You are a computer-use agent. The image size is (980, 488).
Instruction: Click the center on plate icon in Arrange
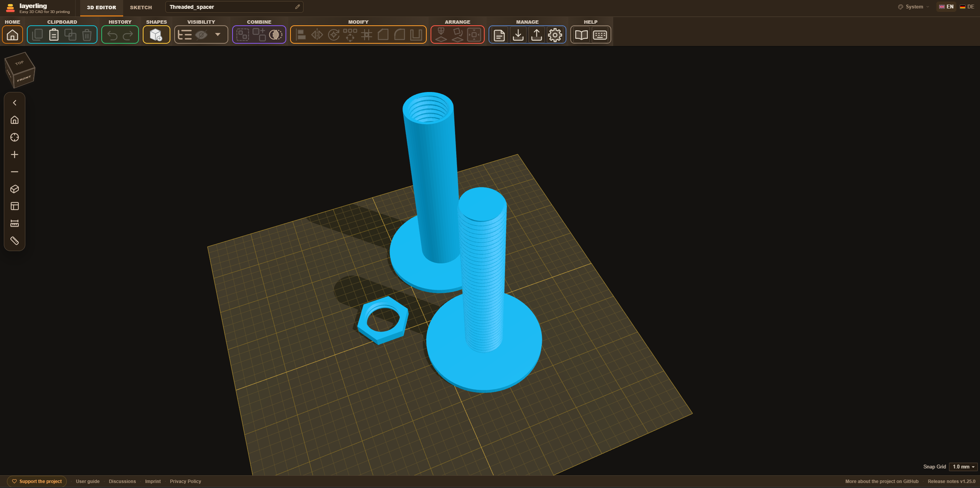(474, 35)
